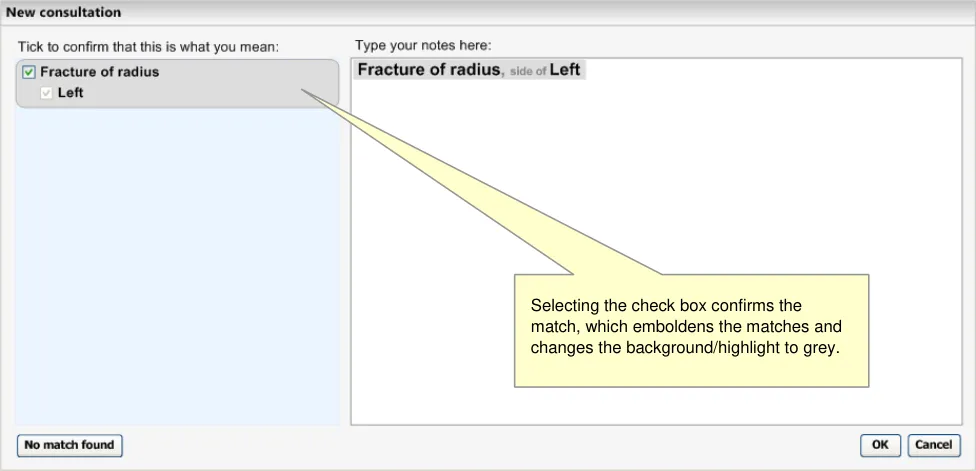Click the 'Type your notes here:' label
The image size is (976, 471).
pyautogui.click(x=423, y=46)
